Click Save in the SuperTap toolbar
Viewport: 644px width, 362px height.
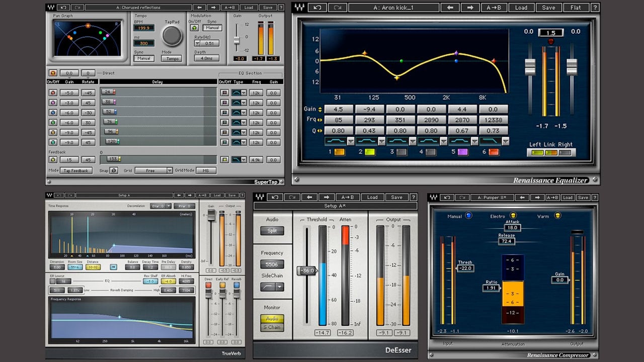(268, 8)
